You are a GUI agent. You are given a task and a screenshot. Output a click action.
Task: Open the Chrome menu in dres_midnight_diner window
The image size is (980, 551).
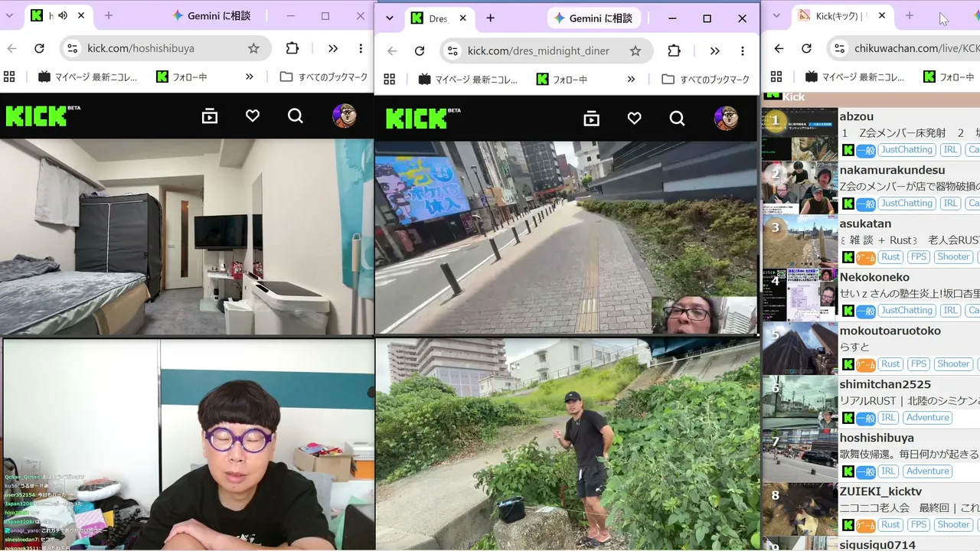click(743, 51)
